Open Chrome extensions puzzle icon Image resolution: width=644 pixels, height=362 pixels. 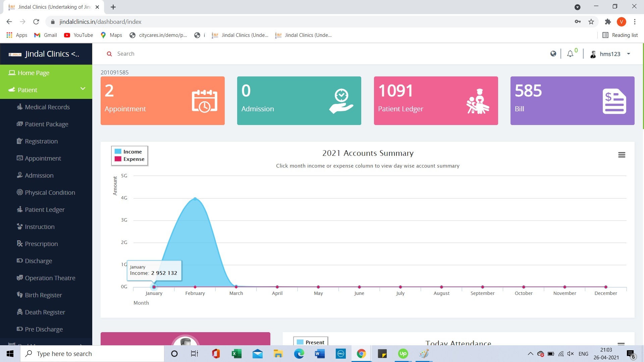(x=608, y=22)
